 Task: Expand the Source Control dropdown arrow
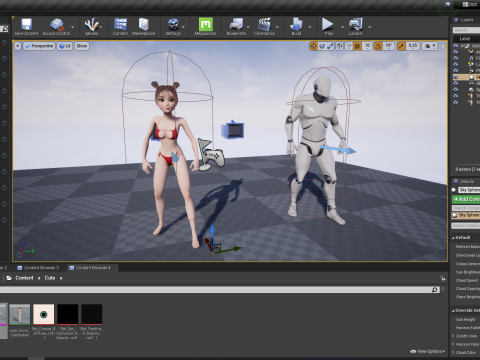tap(73, 27)
